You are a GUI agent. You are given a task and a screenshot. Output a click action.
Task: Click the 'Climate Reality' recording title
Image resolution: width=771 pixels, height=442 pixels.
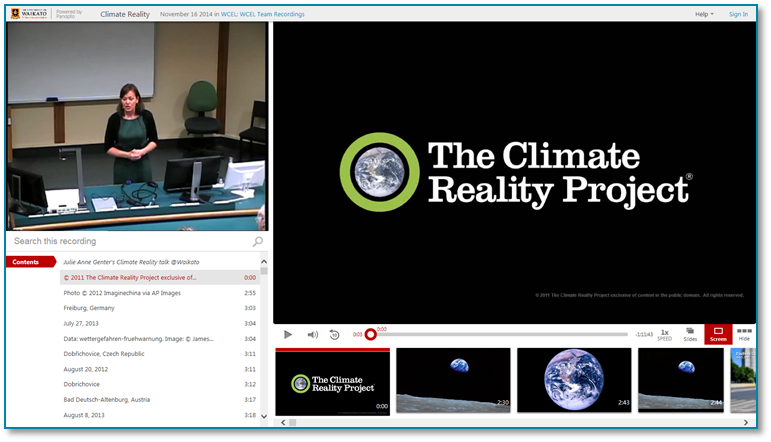tap(125, 14)
